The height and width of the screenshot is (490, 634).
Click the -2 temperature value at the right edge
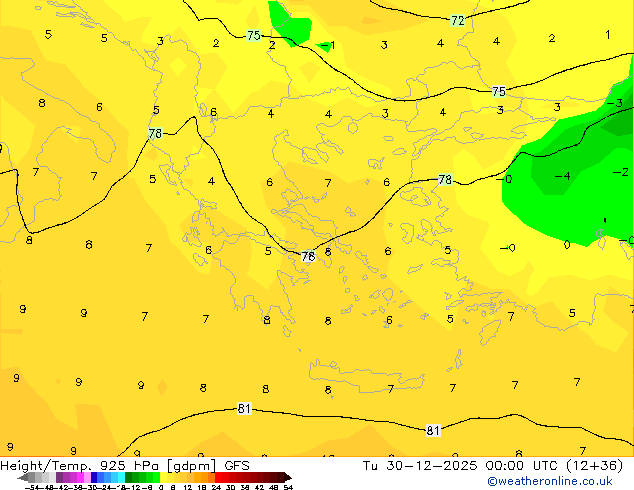pos(621,172)
